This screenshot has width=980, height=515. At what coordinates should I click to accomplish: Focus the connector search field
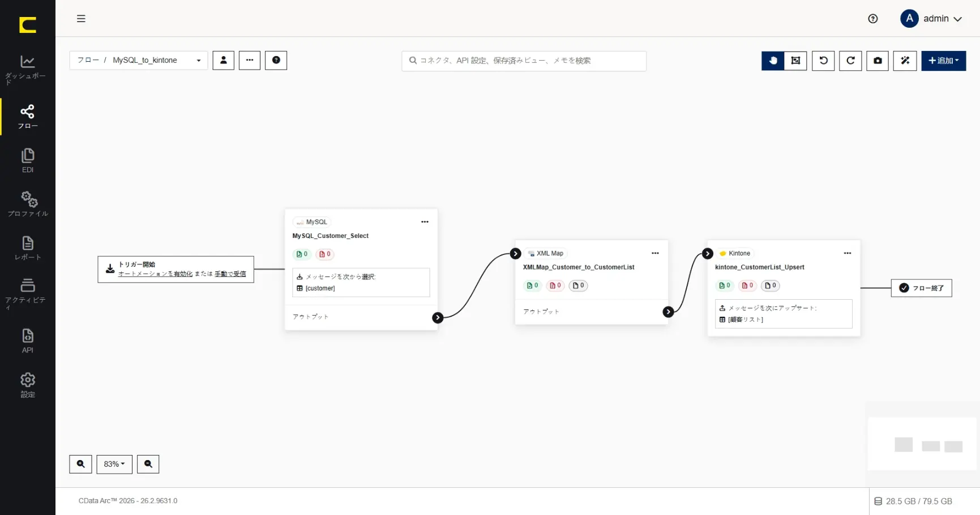(524, 61)
